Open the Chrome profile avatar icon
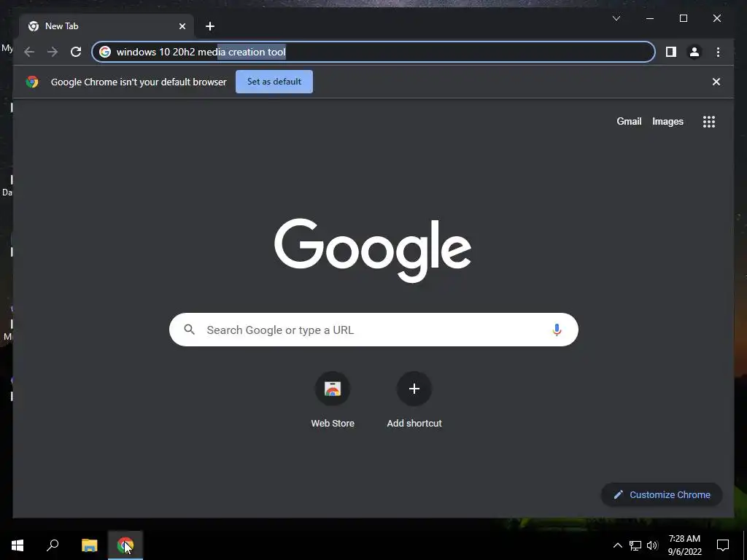This screenshot has width=747, height=560. pos(694,52)
